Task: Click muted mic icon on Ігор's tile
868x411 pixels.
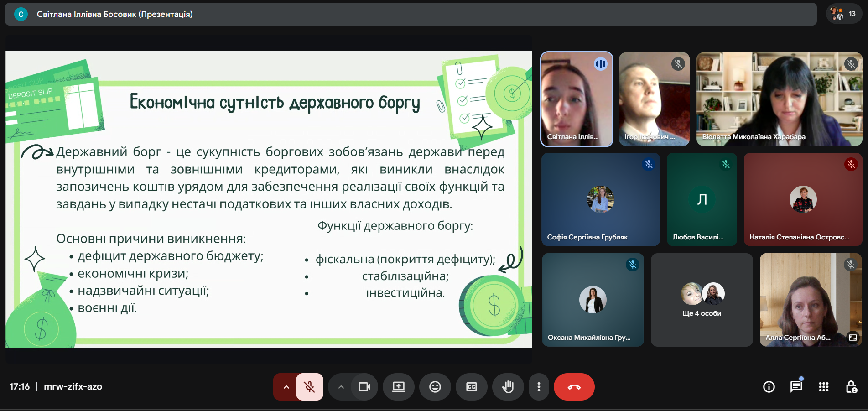Action: 678,64
